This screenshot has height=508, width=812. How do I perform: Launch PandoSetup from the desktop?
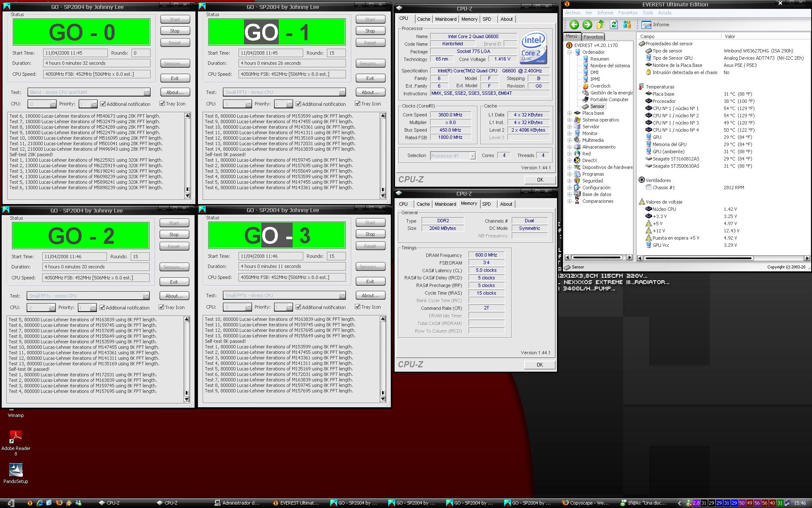point(16,470)
